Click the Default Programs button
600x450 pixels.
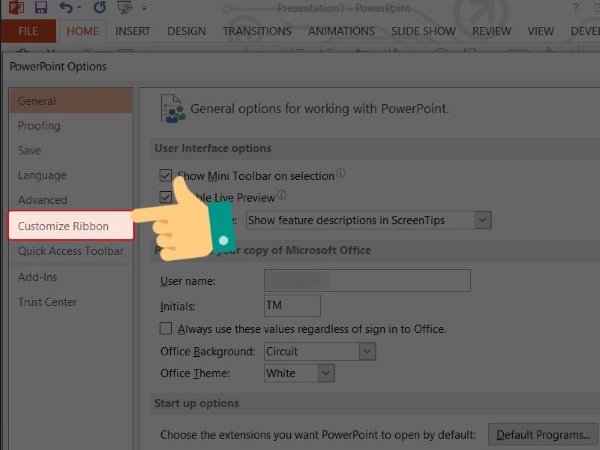click(540, 434)
